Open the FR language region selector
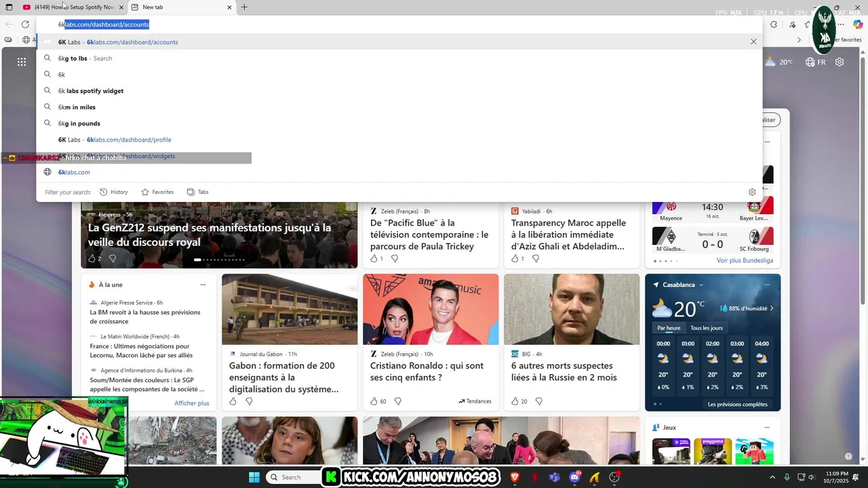This screenshot has width=868, height=488. point(816,62)
